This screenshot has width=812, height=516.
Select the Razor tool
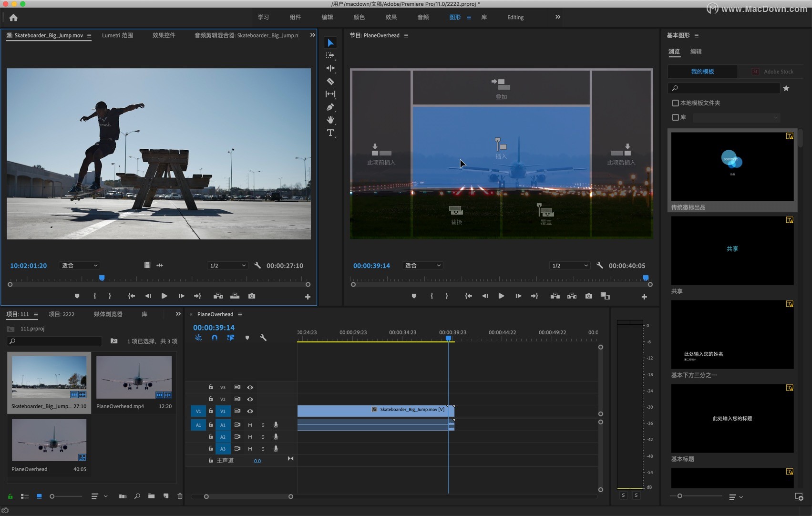tap(330, 81)
